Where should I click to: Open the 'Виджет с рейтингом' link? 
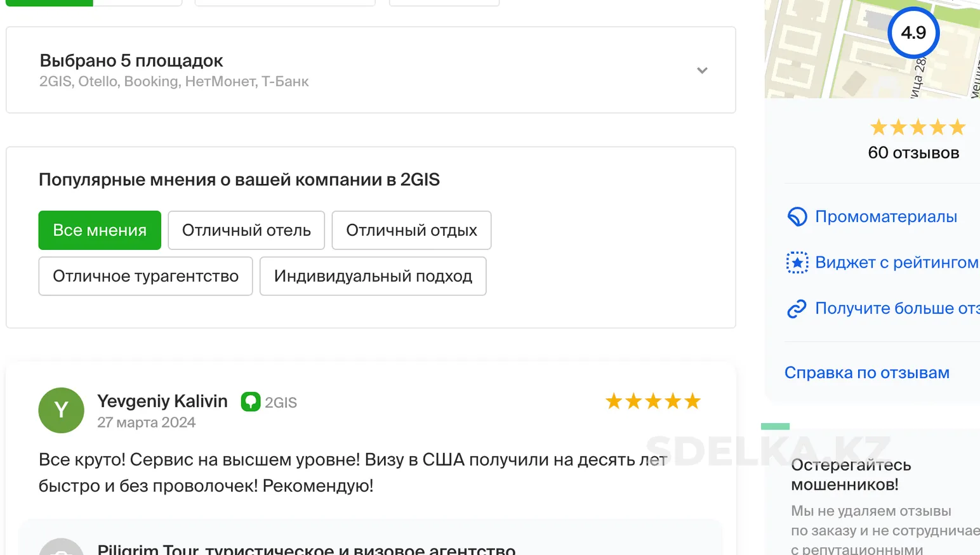coord(897,263)
